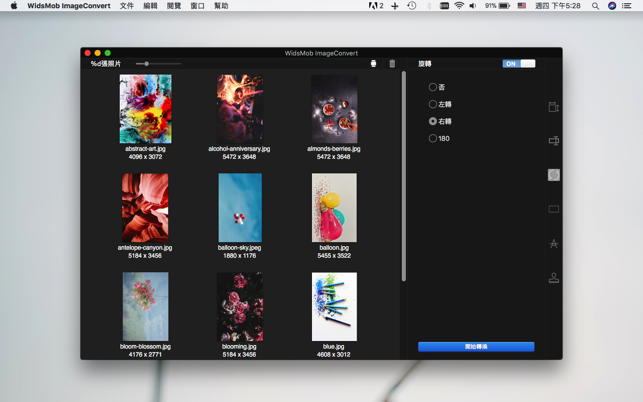Open Notification Center in menu bar

tap(626, 6)
